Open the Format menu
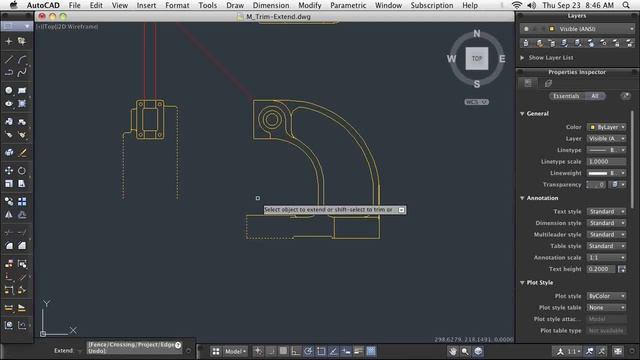Viewport: 640px width, 360px height. [177, 5]
